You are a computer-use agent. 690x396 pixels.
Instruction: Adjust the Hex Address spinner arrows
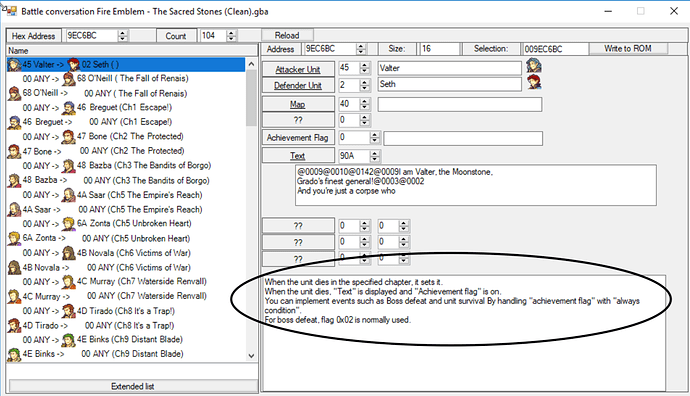point(123,36)
